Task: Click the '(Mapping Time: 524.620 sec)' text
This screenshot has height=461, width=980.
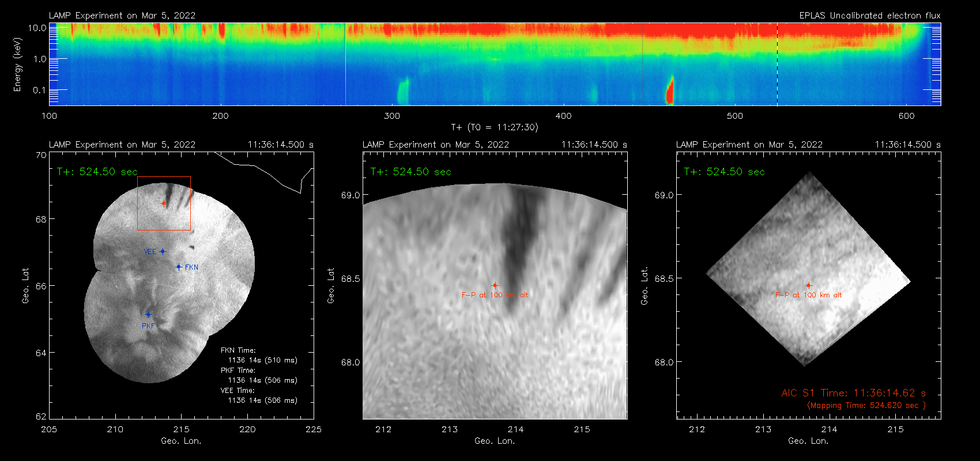Action: point(866,406)
